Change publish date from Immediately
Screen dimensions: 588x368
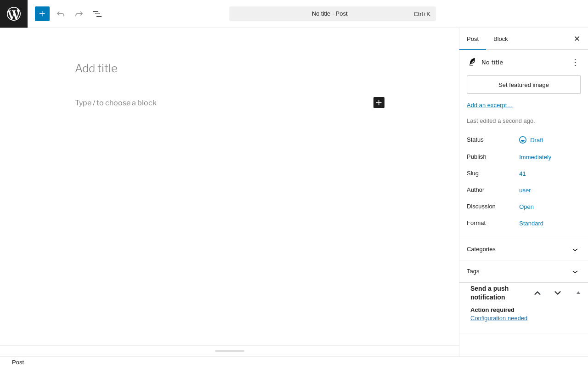tap(535, 157)
